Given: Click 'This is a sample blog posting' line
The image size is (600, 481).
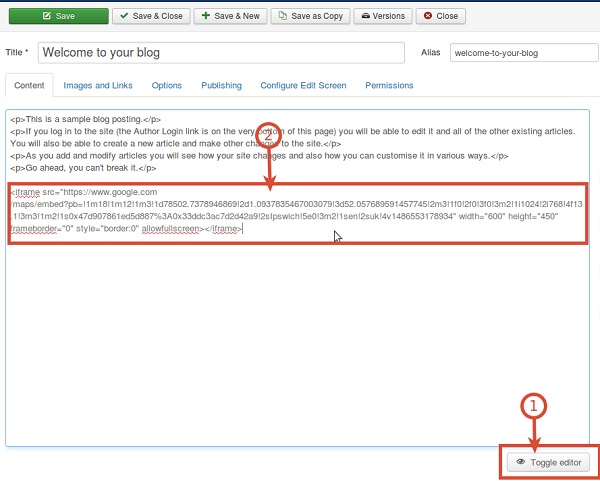Looking at the screenshot, I should pos(86,119).
